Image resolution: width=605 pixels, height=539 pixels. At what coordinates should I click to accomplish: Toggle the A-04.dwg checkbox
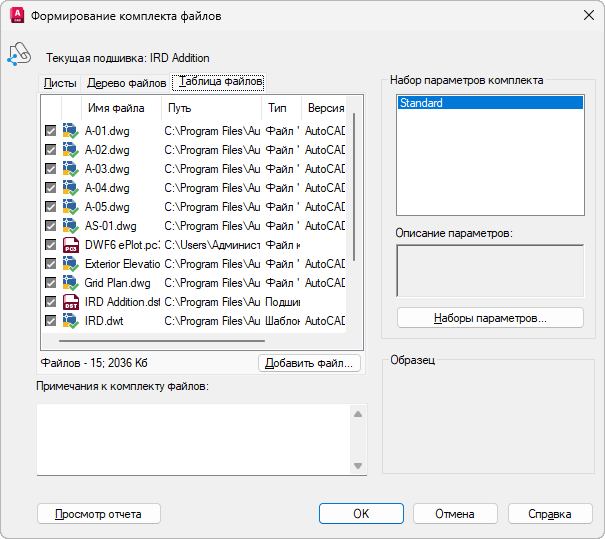(50, 188)
